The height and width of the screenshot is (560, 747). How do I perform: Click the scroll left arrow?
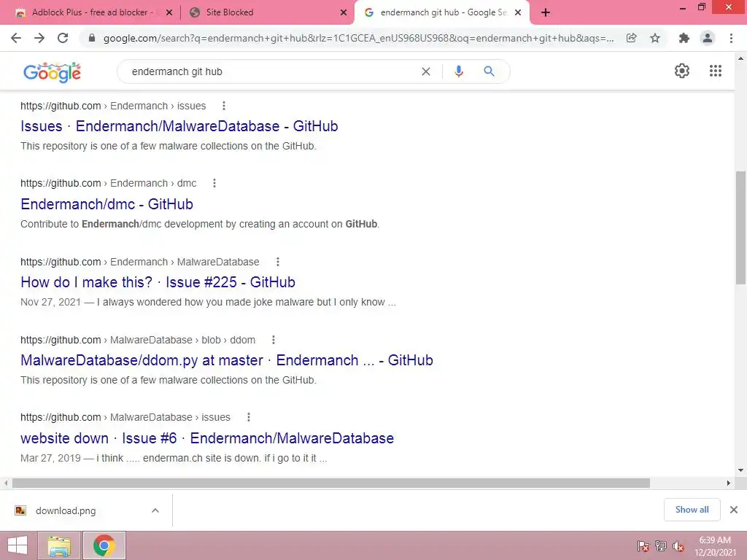point(6,483)
